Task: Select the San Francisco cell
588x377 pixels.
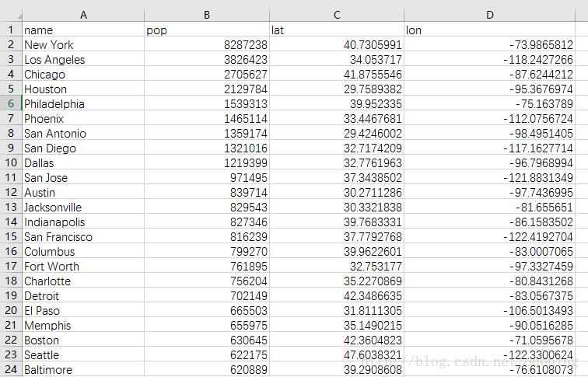Action: pos(83,236)
